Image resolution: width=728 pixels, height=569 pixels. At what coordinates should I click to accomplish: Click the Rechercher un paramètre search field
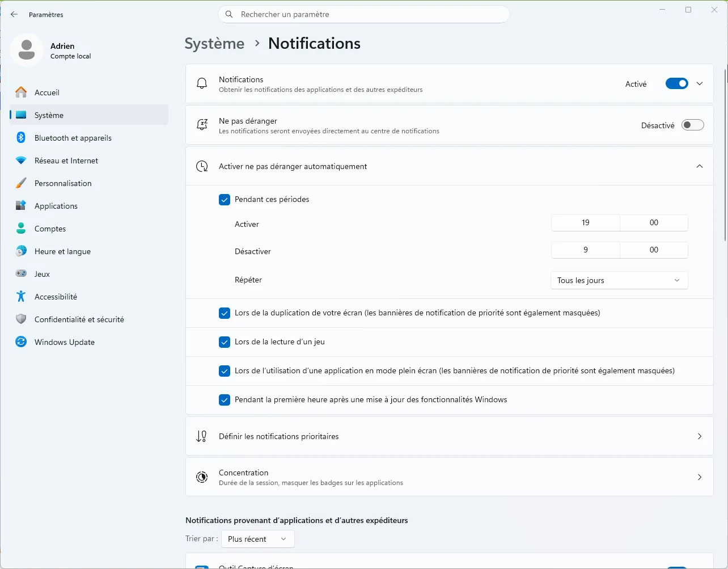coord(364,14)
